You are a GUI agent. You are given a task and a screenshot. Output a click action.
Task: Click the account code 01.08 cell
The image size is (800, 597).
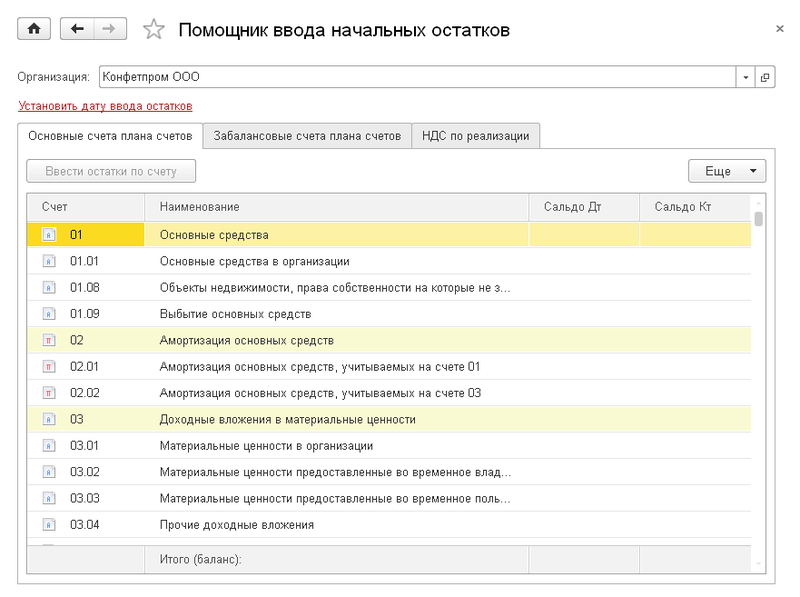(x=85, y=288)
